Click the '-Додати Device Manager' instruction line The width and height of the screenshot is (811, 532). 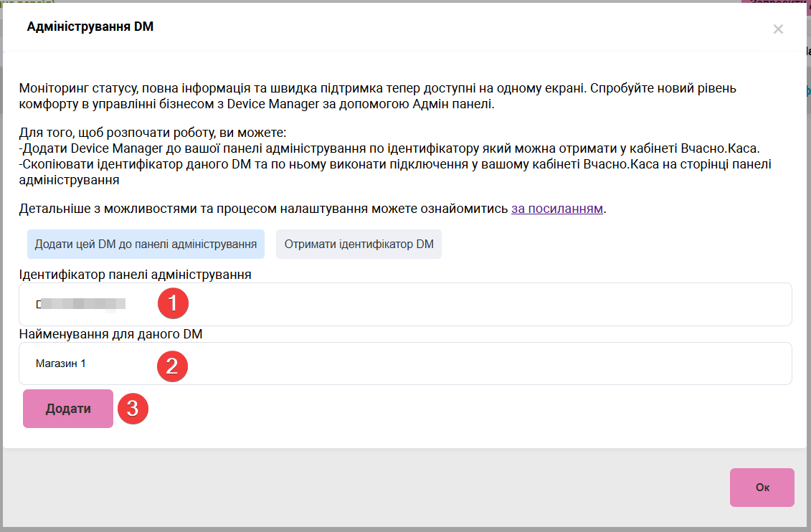pos(389,148)
